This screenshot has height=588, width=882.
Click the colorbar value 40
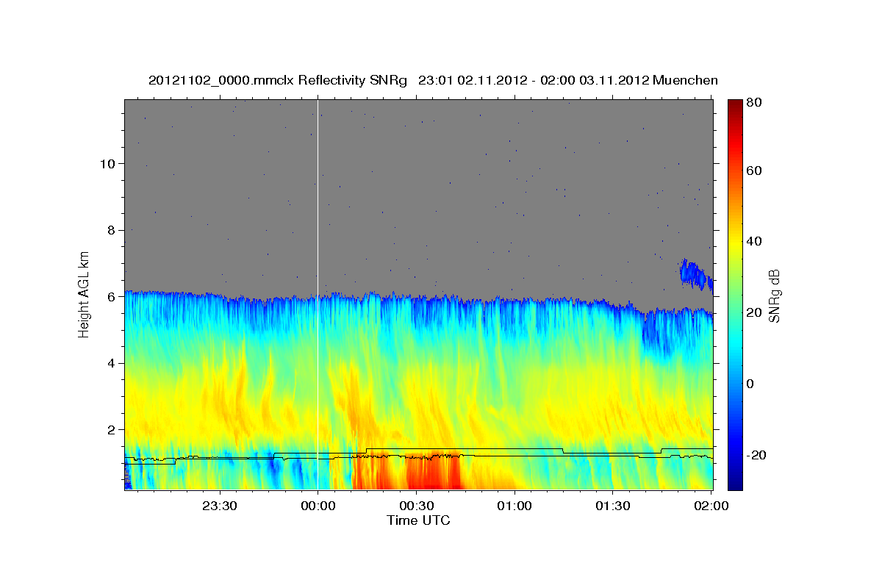(x=755, y=242)
